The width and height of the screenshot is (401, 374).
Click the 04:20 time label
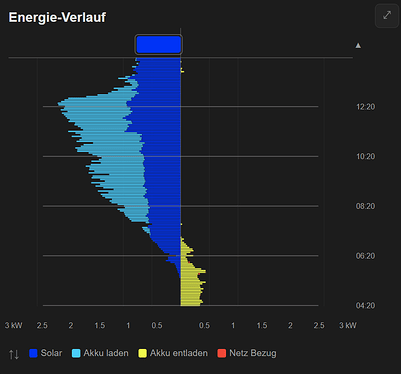[x=365, y=306]
